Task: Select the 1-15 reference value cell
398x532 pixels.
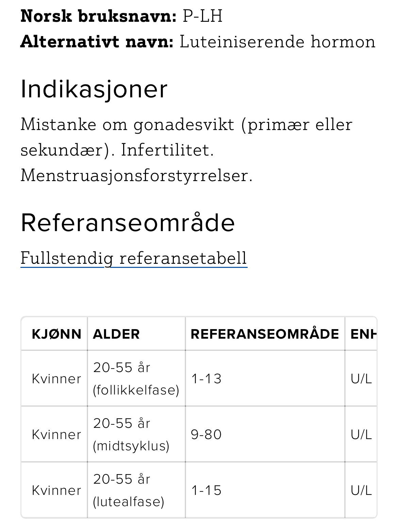Action: pyautogui.click(x=206, y=490)
